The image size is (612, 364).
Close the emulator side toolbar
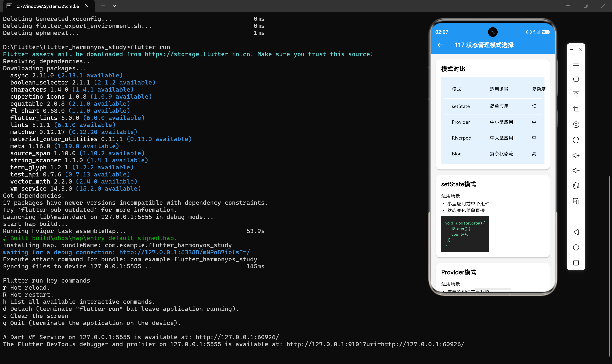tap(580, 49)
